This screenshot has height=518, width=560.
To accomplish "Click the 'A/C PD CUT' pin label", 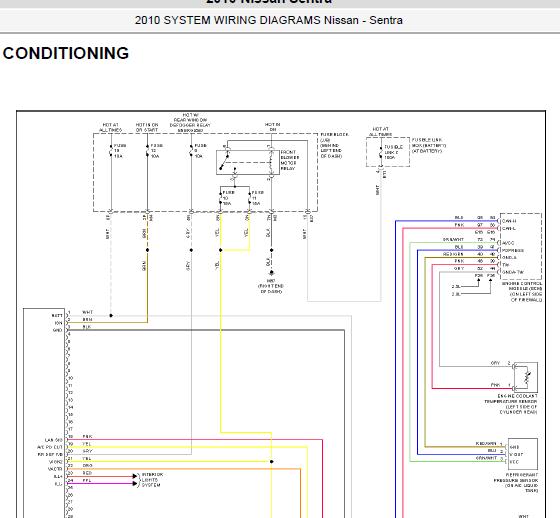I will point(50,447).
